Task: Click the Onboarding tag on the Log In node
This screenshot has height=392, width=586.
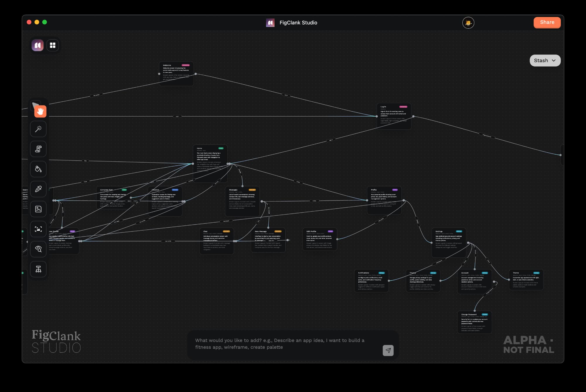Action: click(x=404, y=107)
